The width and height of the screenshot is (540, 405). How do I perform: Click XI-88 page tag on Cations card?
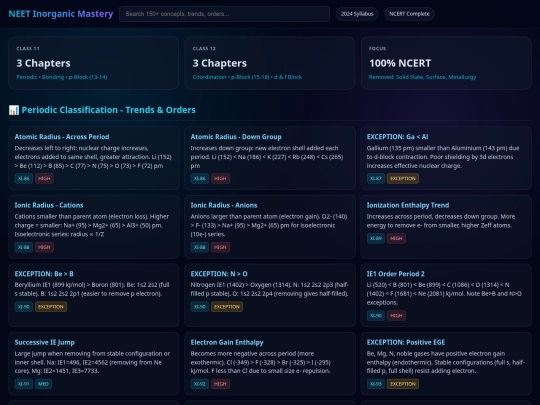coord(23,247)
